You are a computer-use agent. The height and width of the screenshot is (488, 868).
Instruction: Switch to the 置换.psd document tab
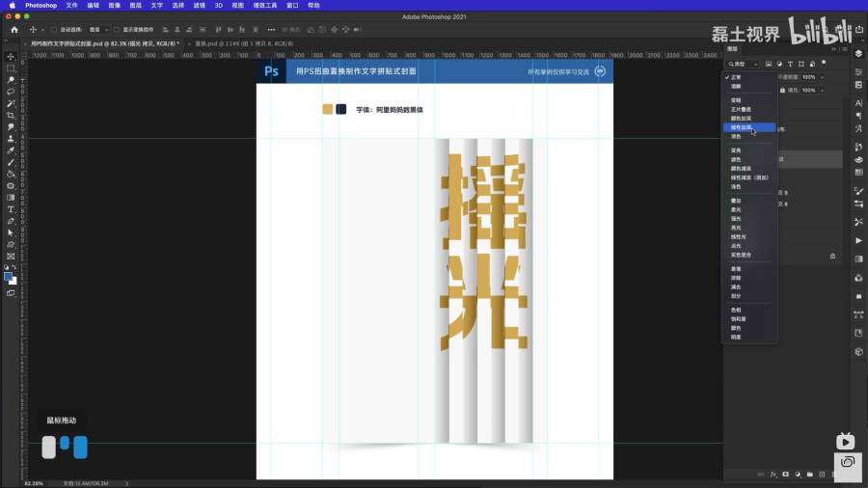click(244, 43)
